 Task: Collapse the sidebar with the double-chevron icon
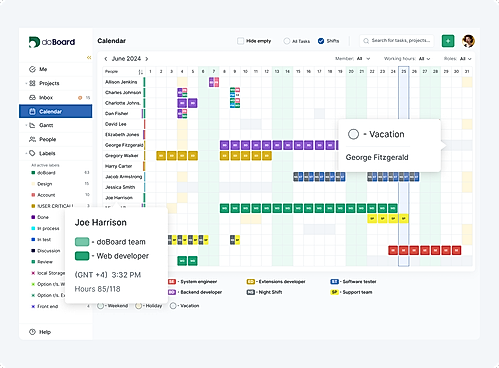[89, 57]
